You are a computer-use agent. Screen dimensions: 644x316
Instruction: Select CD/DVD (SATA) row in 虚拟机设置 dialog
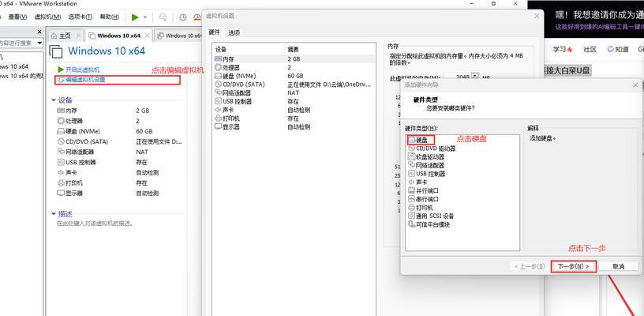(294, 85)
